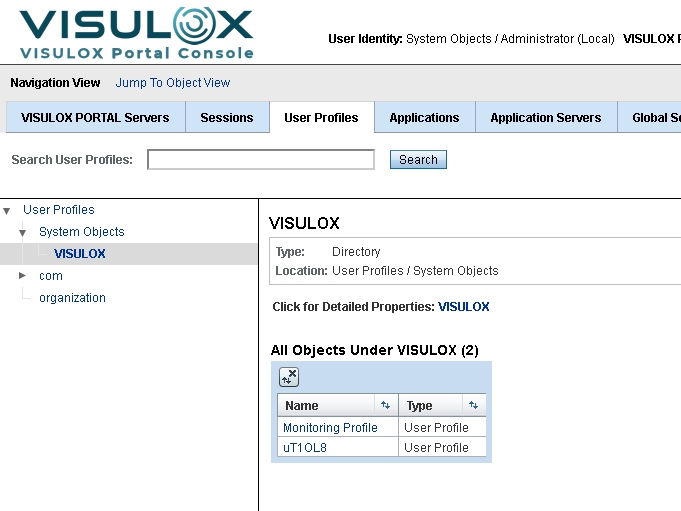
Task: Open the VISULOX PORTAL Servers tab
Action: pyautogui.click(x=95, y=118)
